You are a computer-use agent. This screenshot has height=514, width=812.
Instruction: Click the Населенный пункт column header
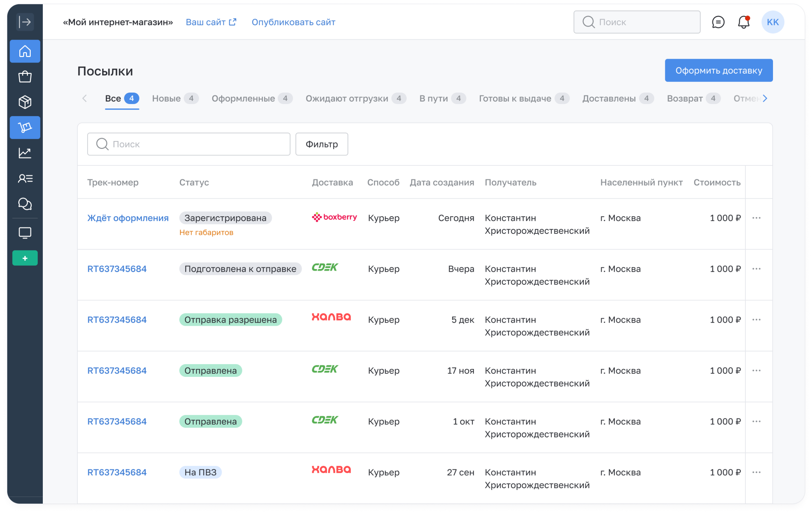(x=641, y=182)
